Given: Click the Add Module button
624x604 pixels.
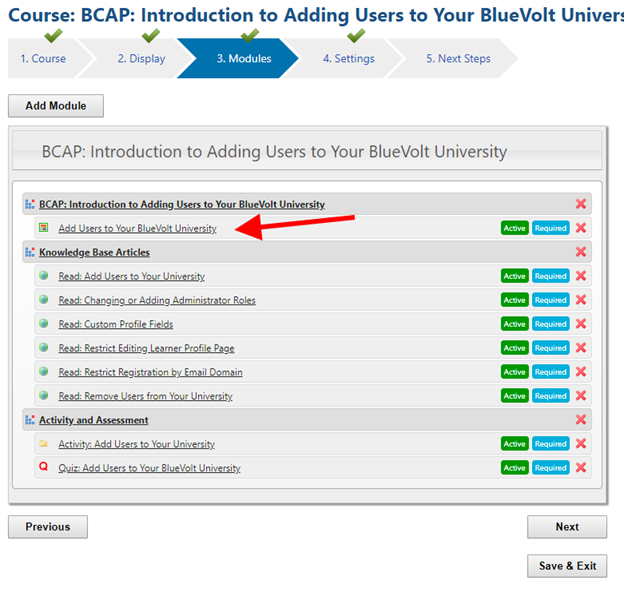Looking at the screenshot, I should coord(56,106).
